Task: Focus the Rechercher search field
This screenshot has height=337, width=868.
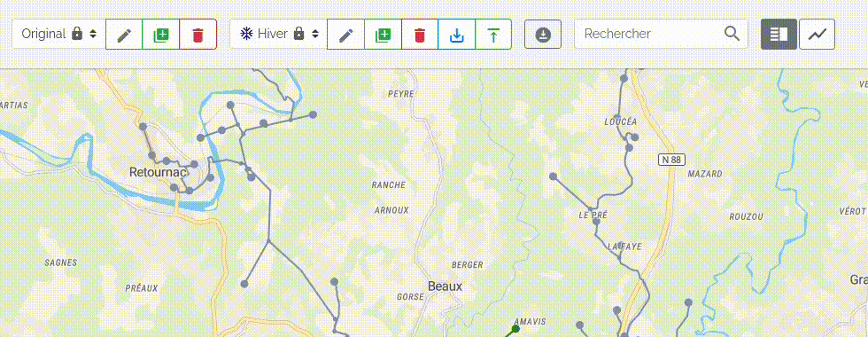Action: click(661, 34)
